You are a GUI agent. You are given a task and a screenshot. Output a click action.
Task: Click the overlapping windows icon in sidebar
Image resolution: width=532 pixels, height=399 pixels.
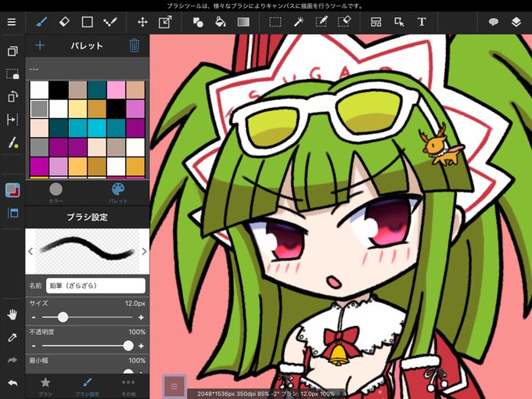13,51
